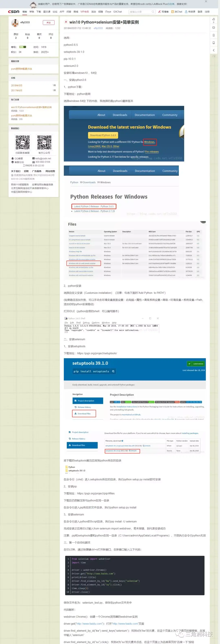The width and height of the screenshot is (220, 644).
Task: Click the code block with selenium script
Action: tap(135, 575)
